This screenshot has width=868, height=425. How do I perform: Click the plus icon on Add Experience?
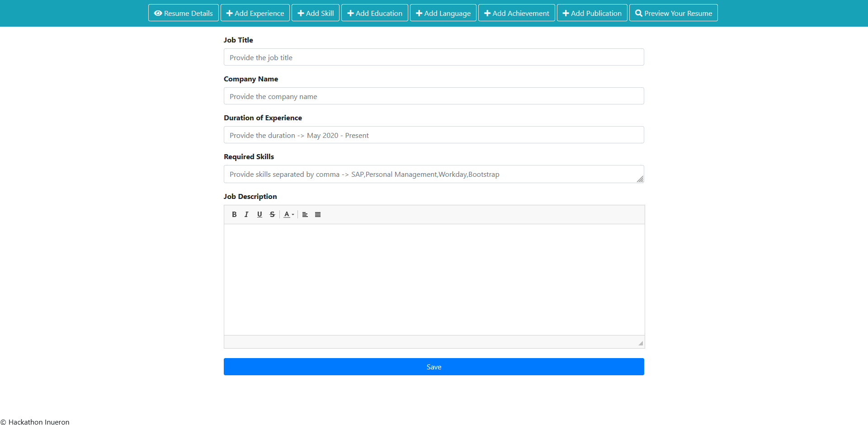(230, 13)
